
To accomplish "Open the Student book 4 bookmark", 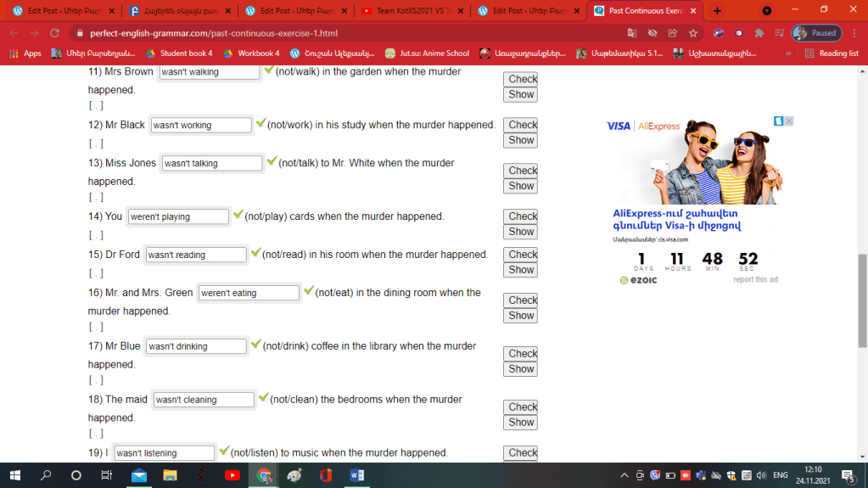I will coord(179,53).
